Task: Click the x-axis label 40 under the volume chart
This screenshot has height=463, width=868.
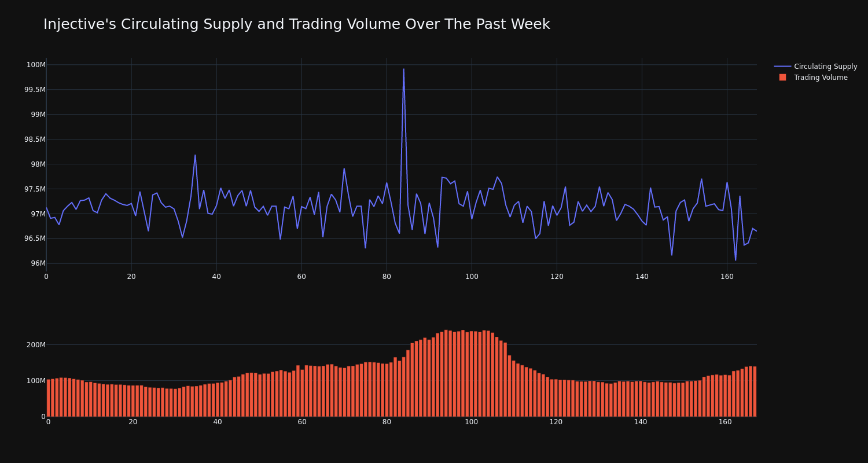Action: point(218,422)
